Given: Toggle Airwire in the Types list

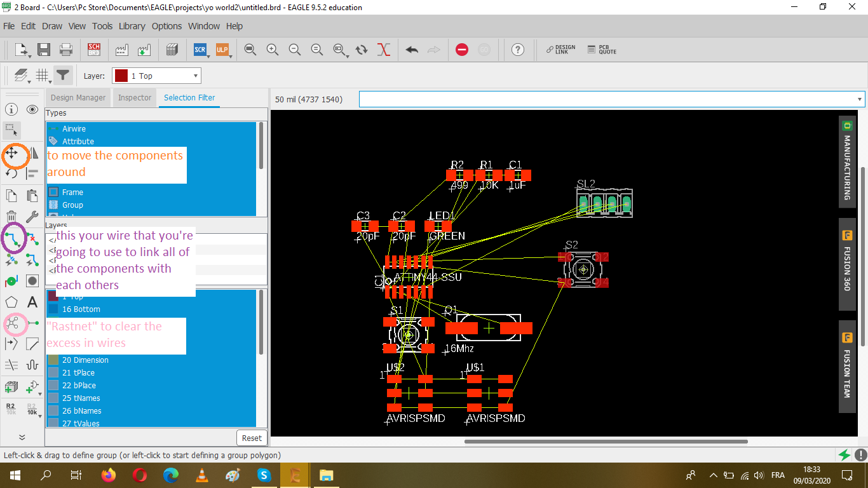Looking at the screenshot, I should [151, 128].
